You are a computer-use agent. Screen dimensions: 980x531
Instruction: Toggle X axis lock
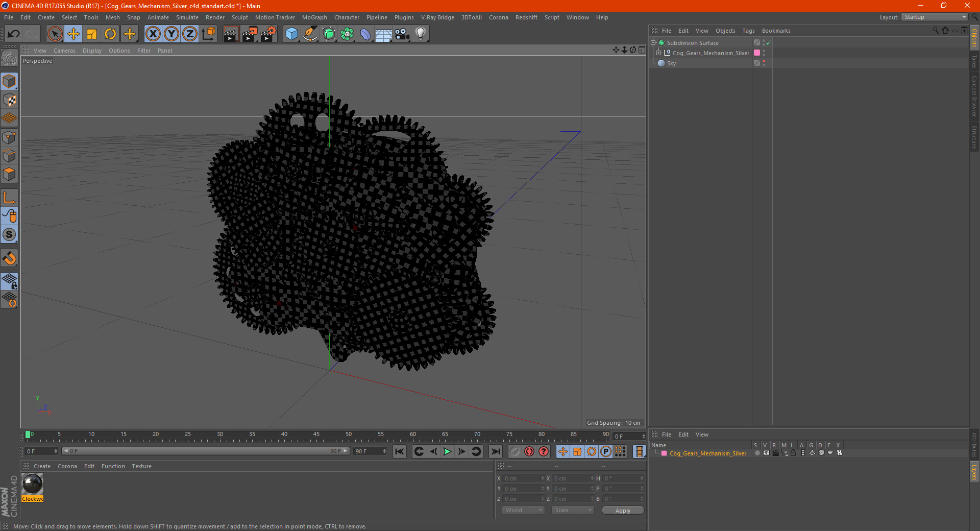click(x=153, y=34)
